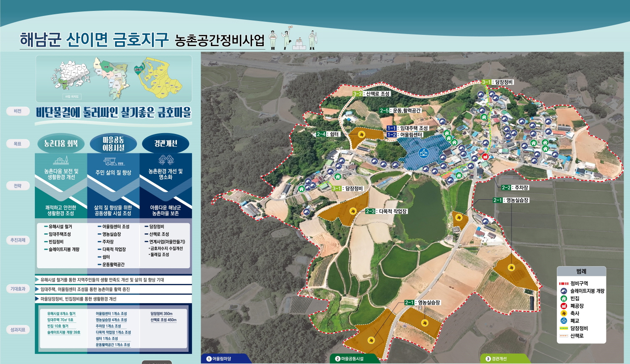Viewport: 630px width, 364px height.
Task: Click the tractor icon above 주민 삶의 질 향상
Action: (113, 161)
